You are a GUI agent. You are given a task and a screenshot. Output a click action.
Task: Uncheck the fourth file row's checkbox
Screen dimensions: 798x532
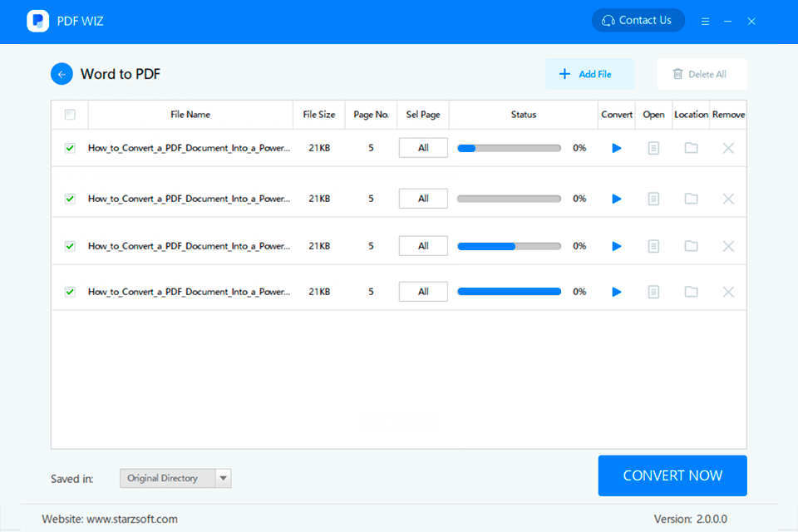coord(70,292)
